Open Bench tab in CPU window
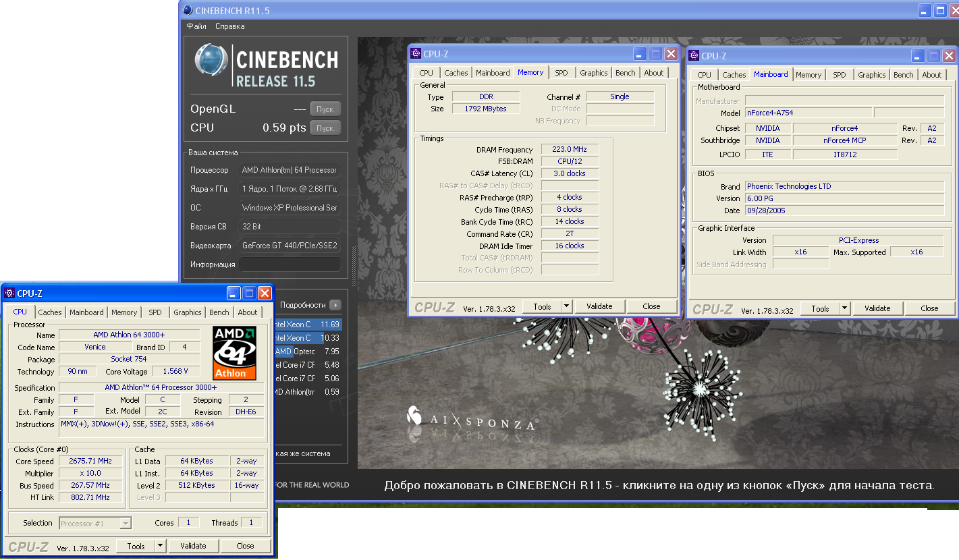 tap(219, 312)
